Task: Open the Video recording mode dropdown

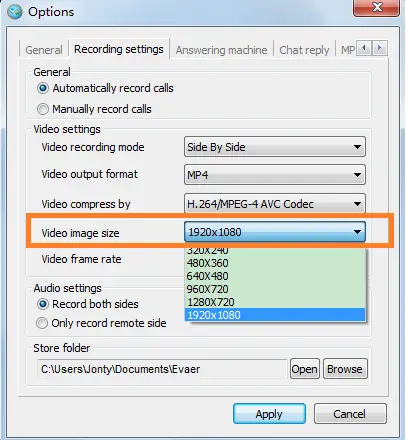Action: [x=275, y=147]
